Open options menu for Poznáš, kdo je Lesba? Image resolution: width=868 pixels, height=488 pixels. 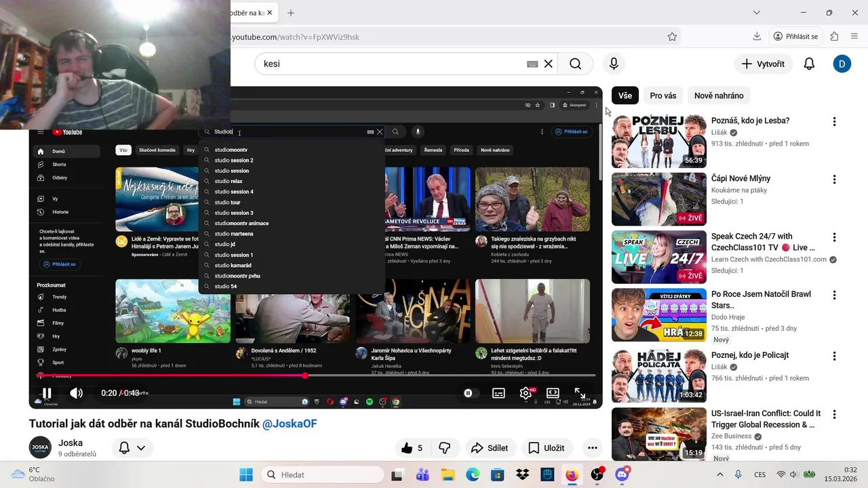tap(835, 122)
